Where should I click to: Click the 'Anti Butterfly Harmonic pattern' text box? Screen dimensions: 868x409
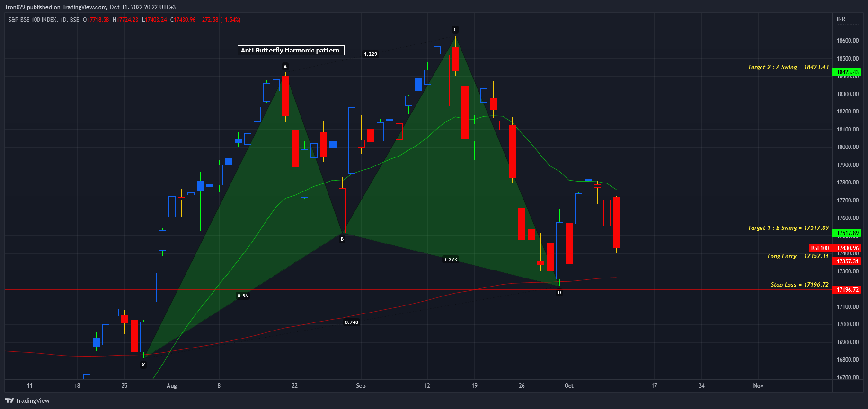click(291, 50)
